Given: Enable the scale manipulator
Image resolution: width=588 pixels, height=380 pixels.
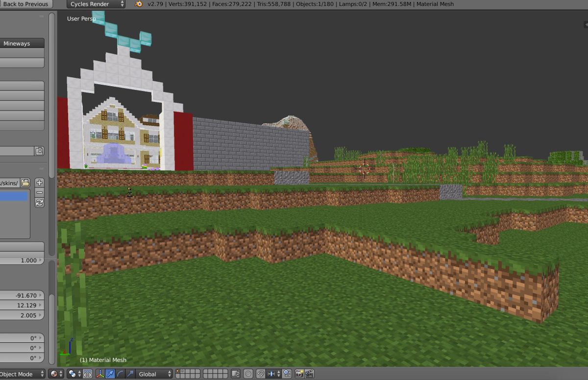Looking at the screenshot, I should 130,374.
